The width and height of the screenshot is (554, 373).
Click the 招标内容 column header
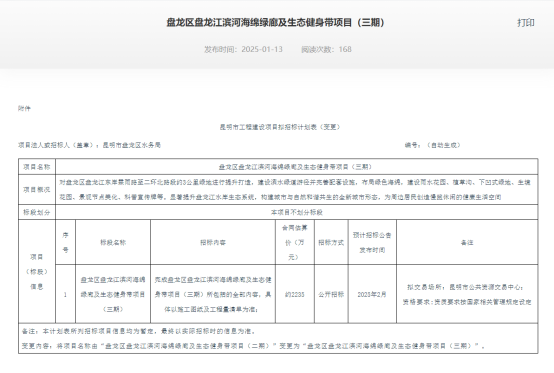pos(213,242)
